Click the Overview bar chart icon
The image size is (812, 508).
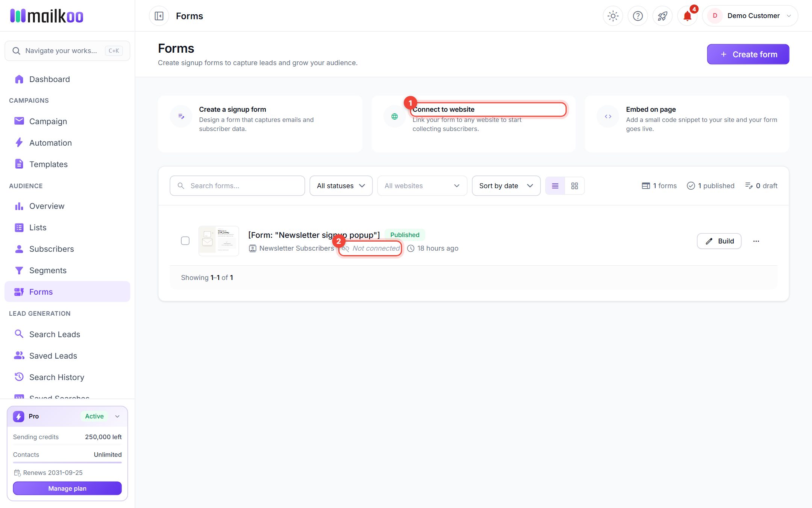(19, 206)
